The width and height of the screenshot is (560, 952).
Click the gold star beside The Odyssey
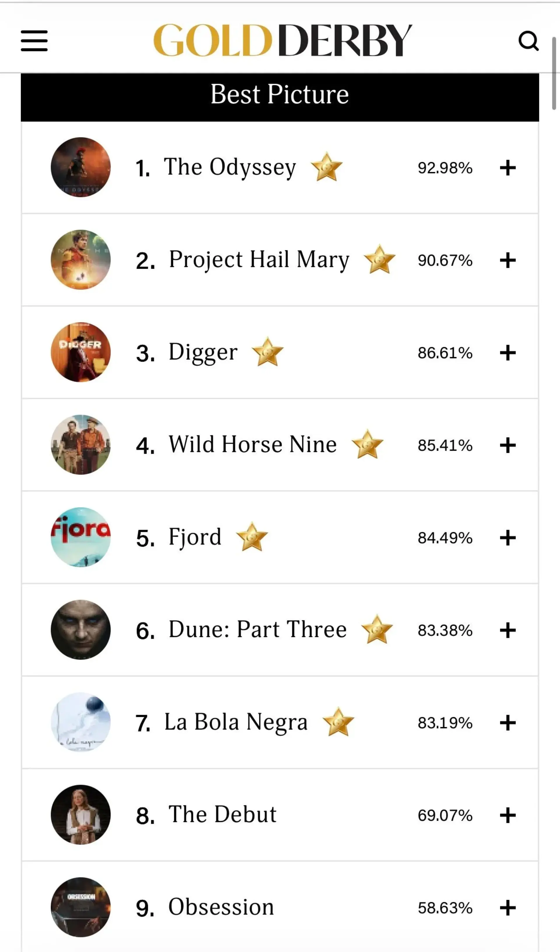coord(327,167)
